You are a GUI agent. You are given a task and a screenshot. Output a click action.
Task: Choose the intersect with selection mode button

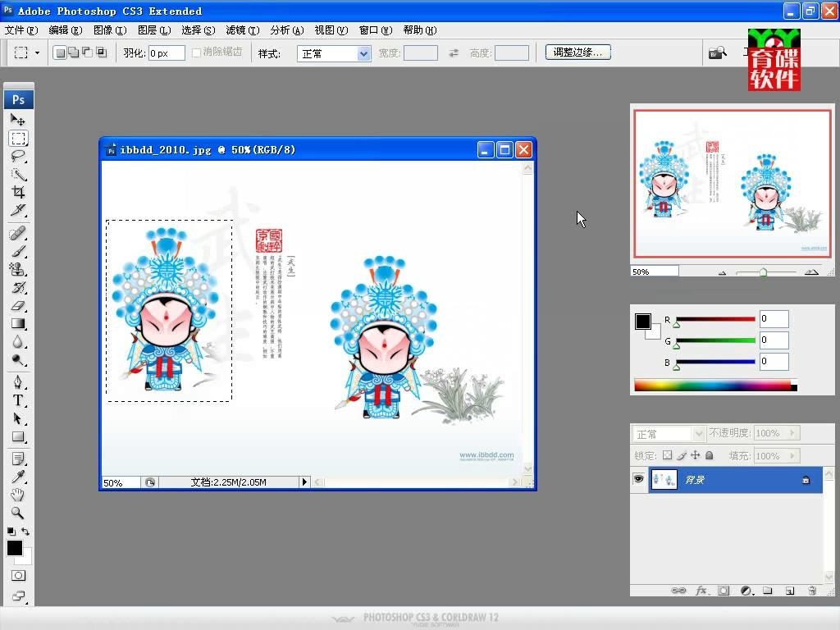coord(101,52)
